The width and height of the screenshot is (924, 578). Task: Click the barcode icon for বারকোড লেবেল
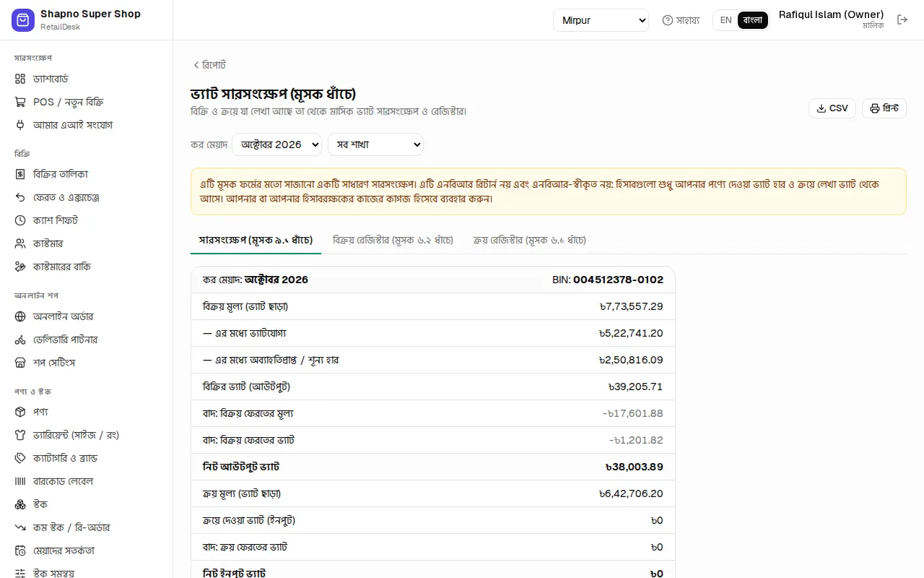click(20, 481)
